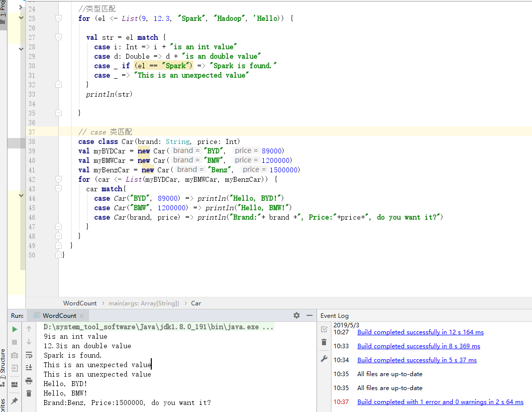Select the WordCount run tab
Screen dimensions: 532x412
(x=59, y=316)
